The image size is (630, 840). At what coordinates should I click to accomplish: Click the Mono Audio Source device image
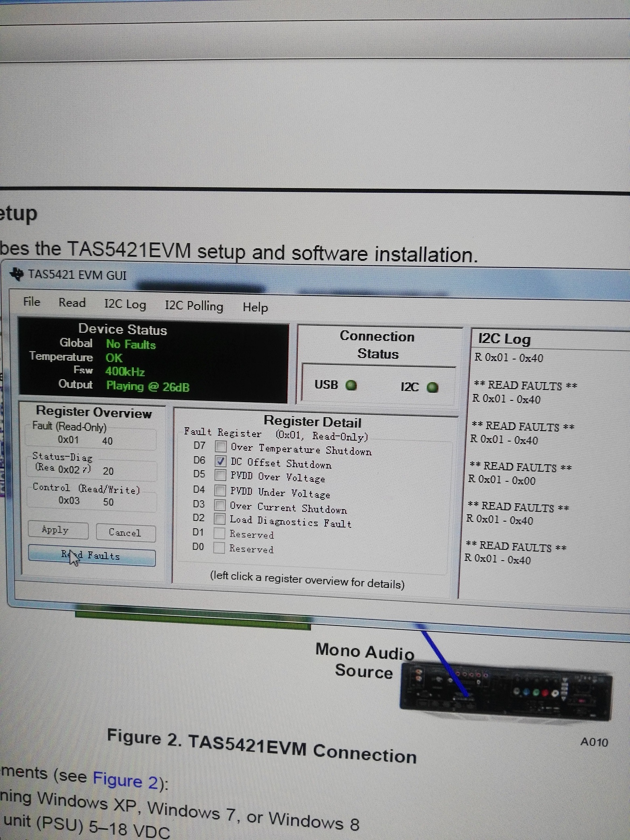[x=506, y=691]
